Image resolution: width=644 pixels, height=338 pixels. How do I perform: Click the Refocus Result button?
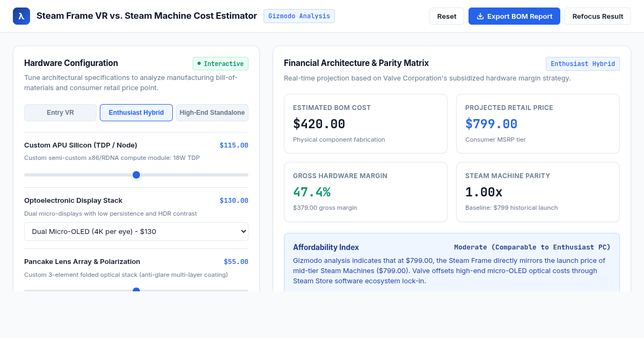[598, 16]
